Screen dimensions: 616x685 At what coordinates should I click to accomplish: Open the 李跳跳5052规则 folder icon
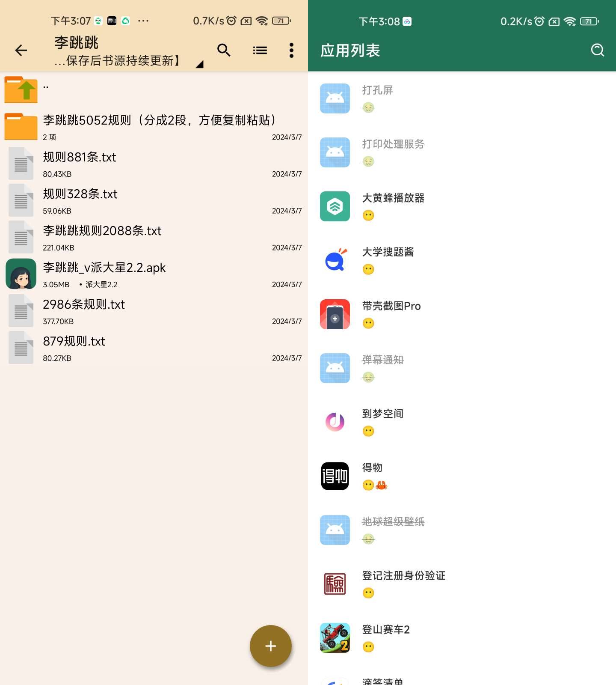pyautogui.click(x=21, y=126)
